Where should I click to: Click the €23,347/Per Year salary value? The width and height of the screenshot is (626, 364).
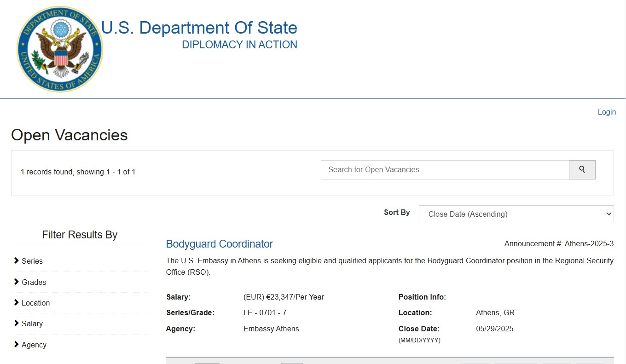284,297
